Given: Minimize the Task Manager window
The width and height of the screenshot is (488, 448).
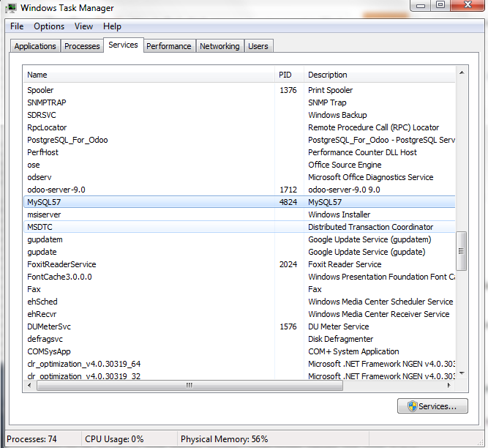Looking at the screenshot, I should [x=421, y=5].
